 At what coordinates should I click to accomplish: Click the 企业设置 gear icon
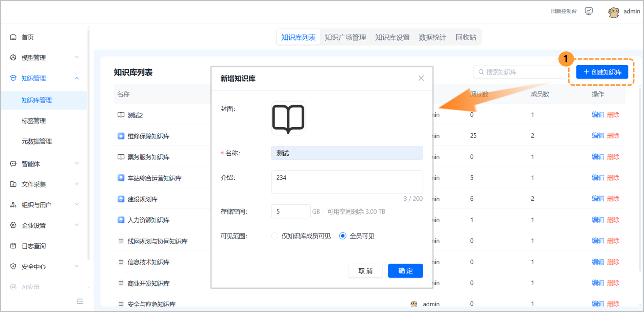13,225
